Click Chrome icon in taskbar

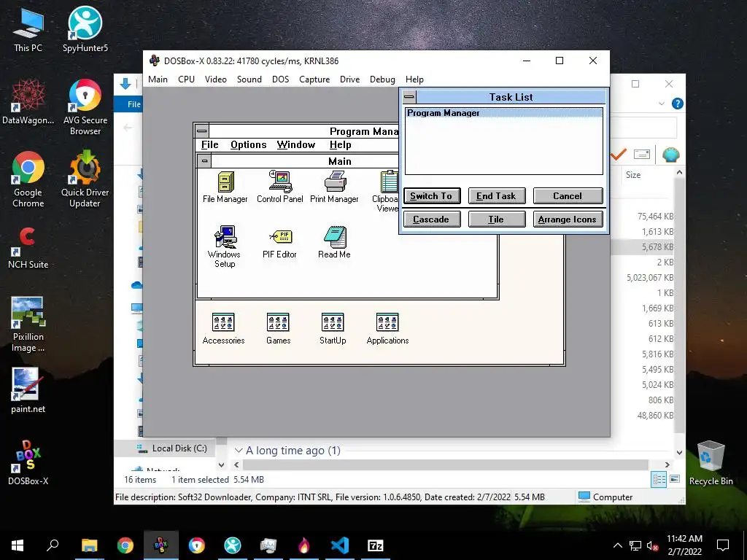click(125, 545)
